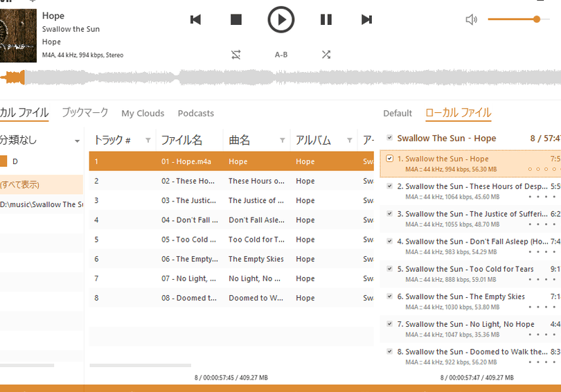
Task: Switch to the My Clouds tab
Action: click(x=143, y=114)
